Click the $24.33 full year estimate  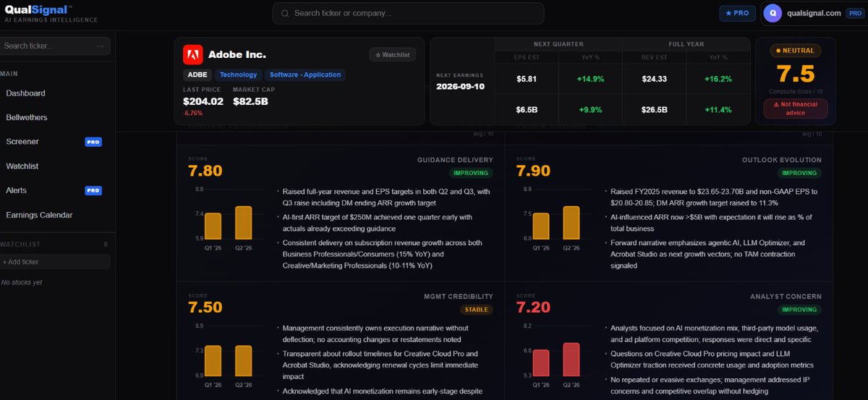pyautogui.click(x=655, y=79)
